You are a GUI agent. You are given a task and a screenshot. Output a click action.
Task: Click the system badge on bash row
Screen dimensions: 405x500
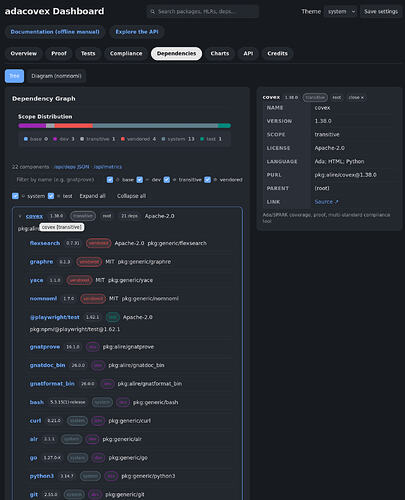[102, 402]
